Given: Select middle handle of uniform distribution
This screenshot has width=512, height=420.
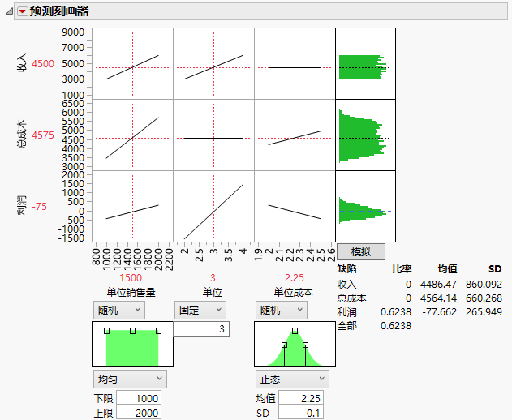Looking at the screenshot, I should pyautogui.click(x=132, y=331).
